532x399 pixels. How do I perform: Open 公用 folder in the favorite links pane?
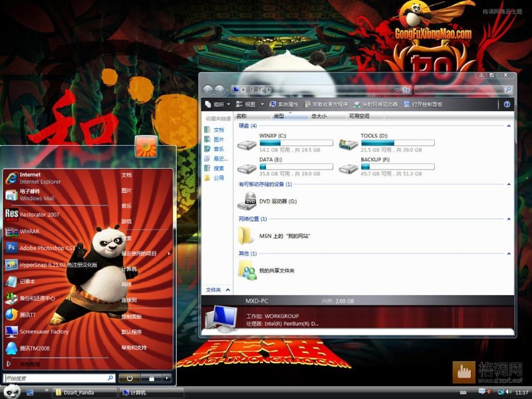(214, 178)
